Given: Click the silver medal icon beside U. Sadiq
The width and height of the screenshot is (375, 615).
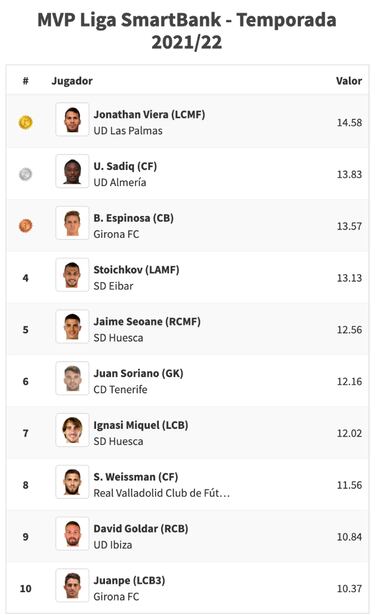Looking at the screenshot, I should 25,174.
